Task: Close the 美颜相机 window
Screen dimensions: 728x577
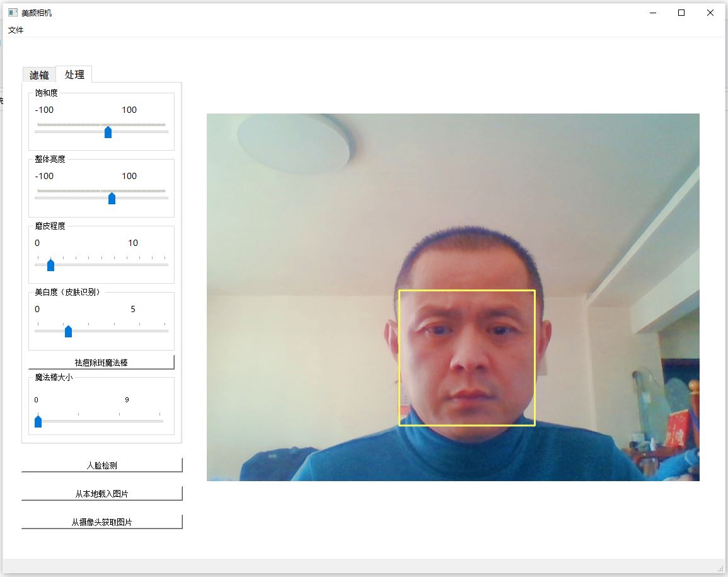Action: click(710, 13)
